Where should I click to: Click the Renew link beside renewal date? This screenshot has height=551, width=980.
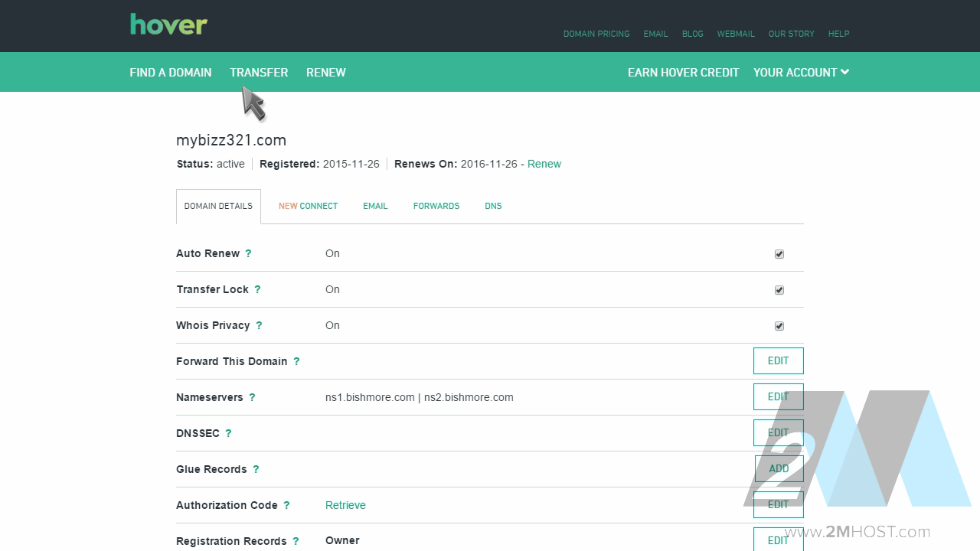click(x=544, y=164)
